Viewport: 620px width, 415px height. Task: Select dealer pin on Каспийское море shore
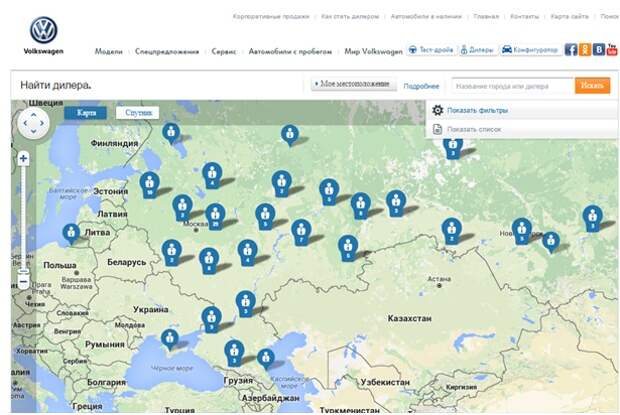coord(266,358)
